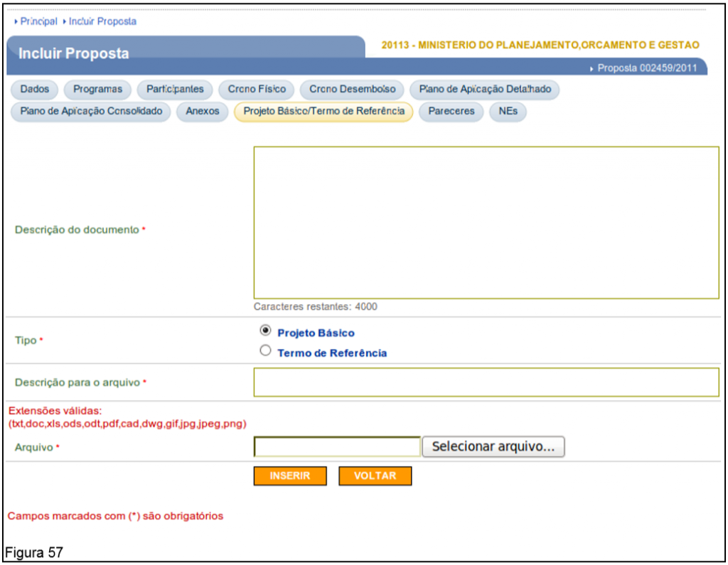Switch to the Anexos tab
728x565 pixels.
(203, 112)
